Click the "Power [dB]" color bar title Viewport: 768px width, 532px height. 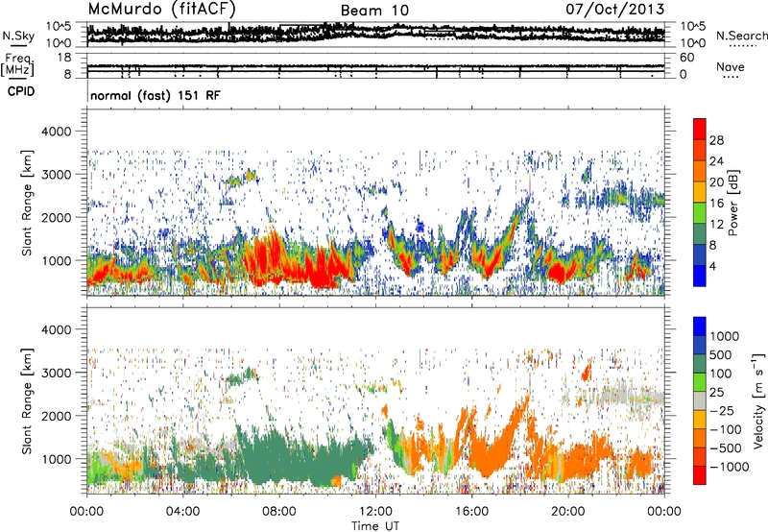pos(733,203)
